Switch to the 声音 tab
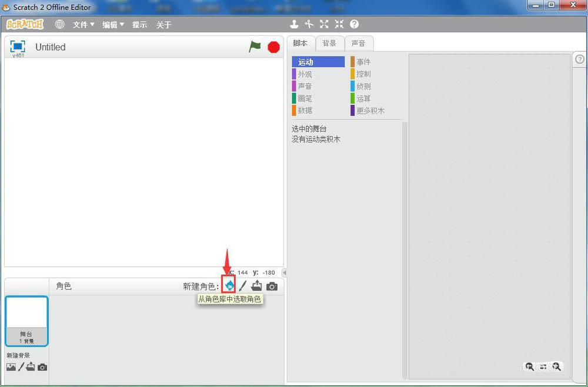 359,43
